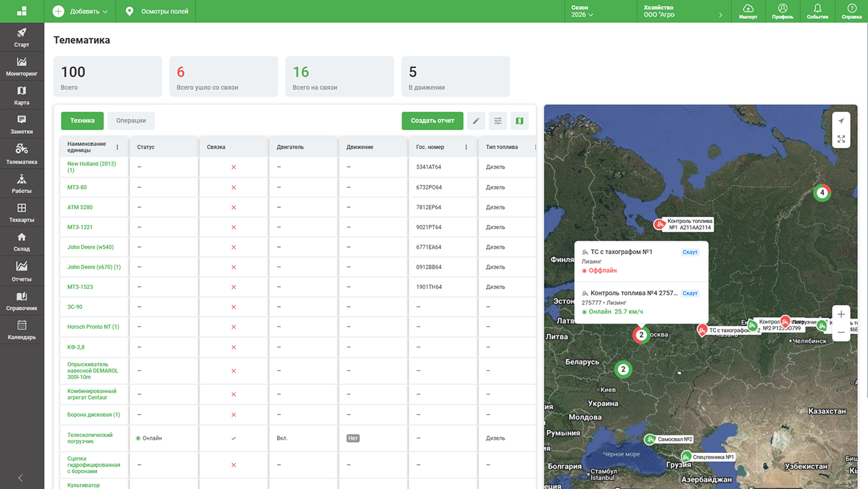Zoom in on the map

point(841,314)
